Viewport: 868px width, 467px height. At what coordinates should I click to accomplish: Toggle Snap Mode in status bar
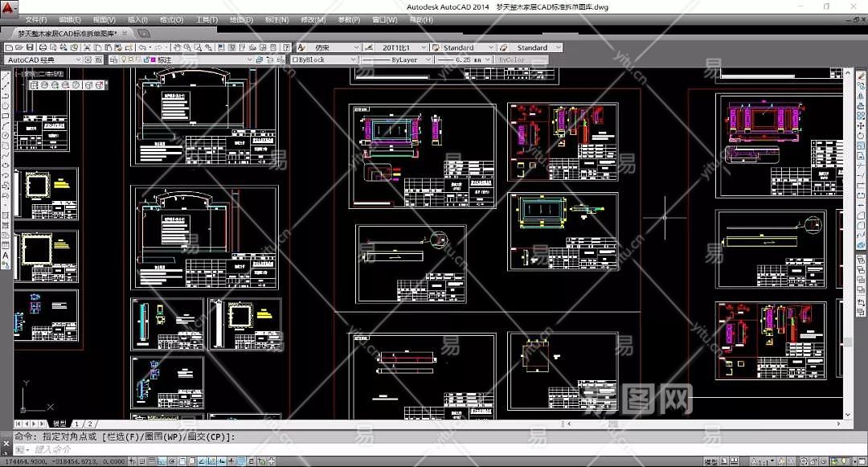click(142, 461)
